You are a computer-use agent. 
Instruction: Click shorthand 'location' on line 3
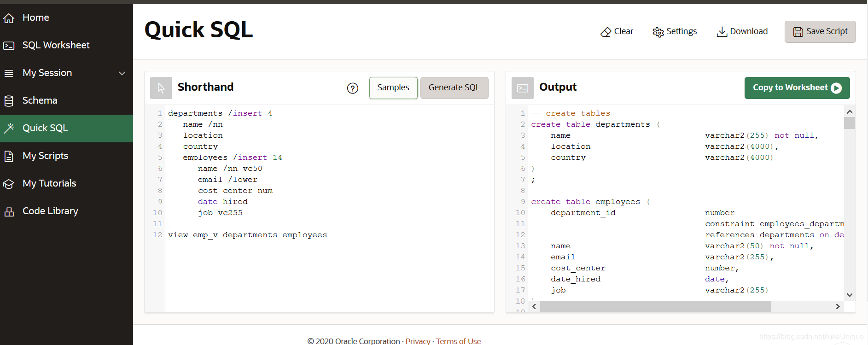tap(203, 135)
